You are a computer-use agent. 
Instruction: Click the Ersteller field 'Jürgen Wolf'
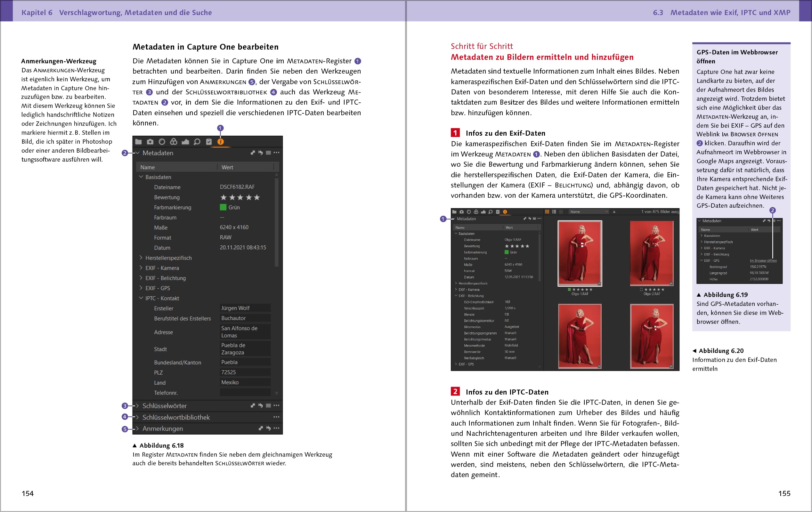pyautogui.click(x=245, y=308)
